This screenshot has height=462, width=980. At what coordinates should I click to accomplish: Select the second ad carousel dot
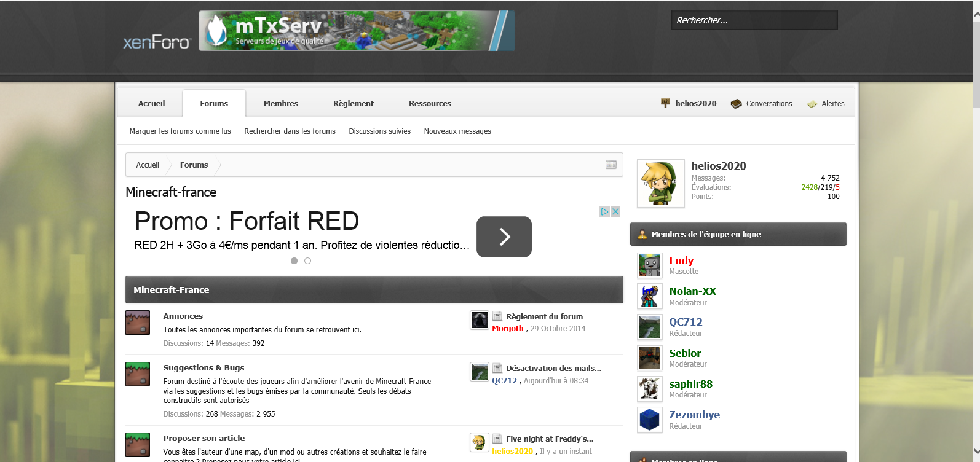[x=308, y=261]
